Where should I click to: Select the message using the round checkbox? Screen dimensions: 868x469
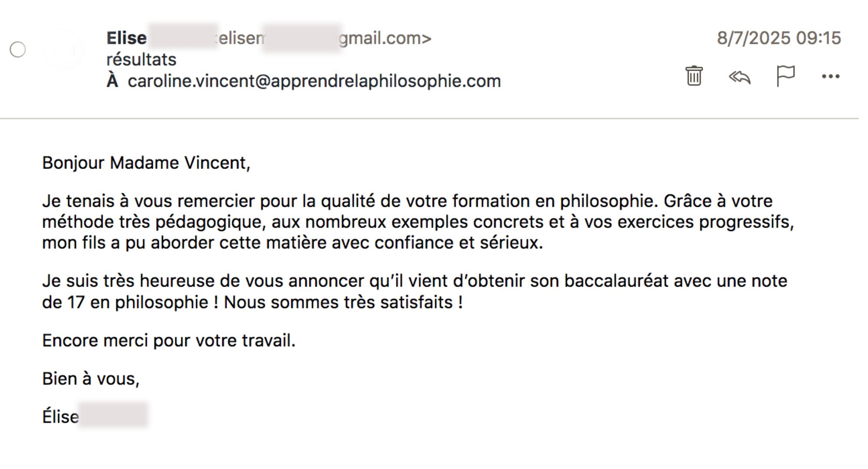point(18,50)
